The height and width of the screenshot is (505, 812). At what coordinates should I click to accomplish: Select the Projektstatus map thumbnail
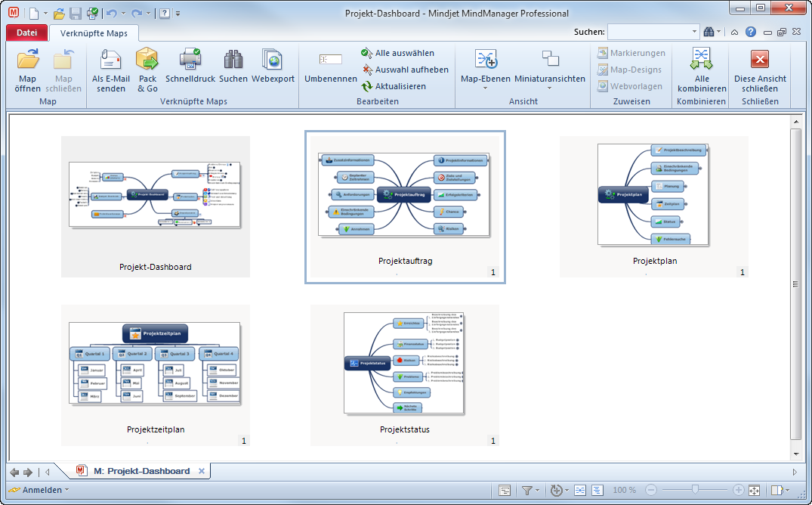(404, 375)
